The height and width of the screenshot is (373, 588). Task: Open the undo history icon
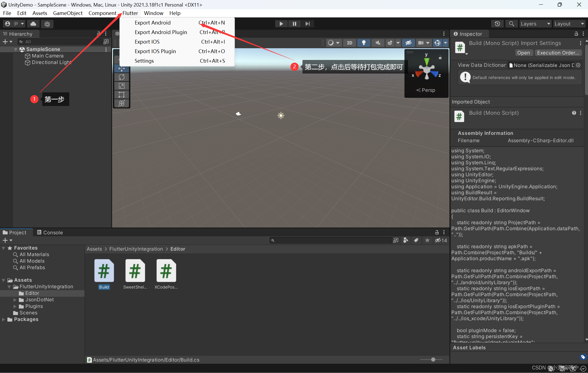click(x=497, y=24)
